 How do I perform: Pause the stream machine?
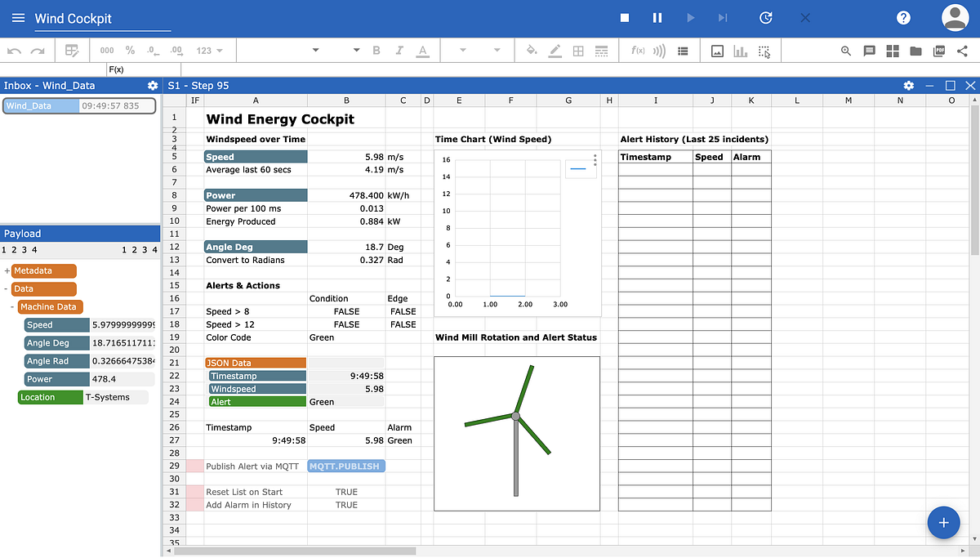point(657,18)
